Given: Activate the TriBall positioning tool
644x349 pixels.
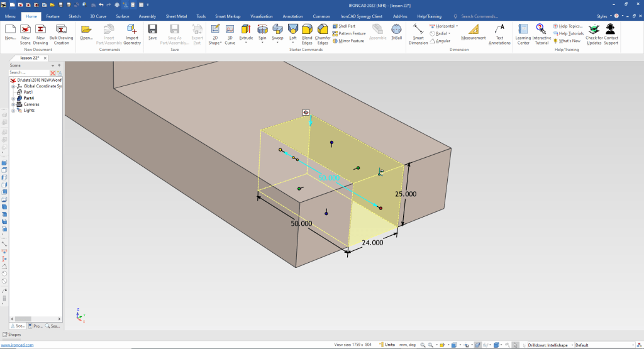Looking at the screenshot, I should (397, 31).
